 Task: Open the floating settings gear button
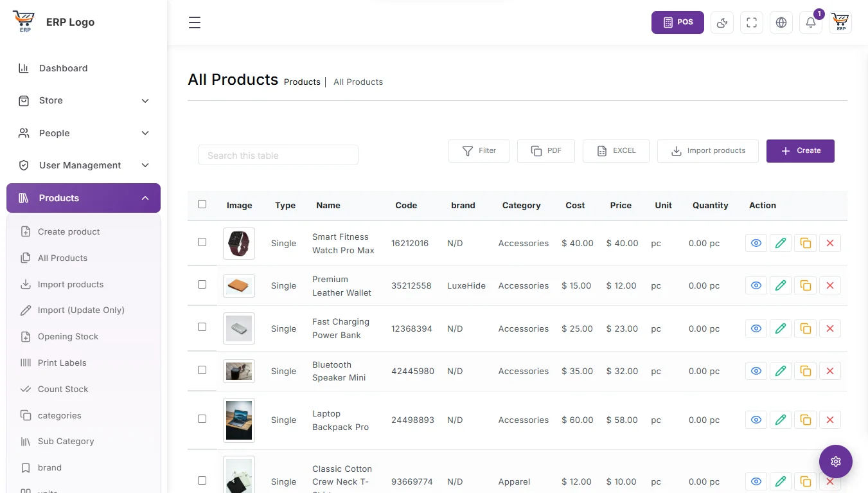836,461
